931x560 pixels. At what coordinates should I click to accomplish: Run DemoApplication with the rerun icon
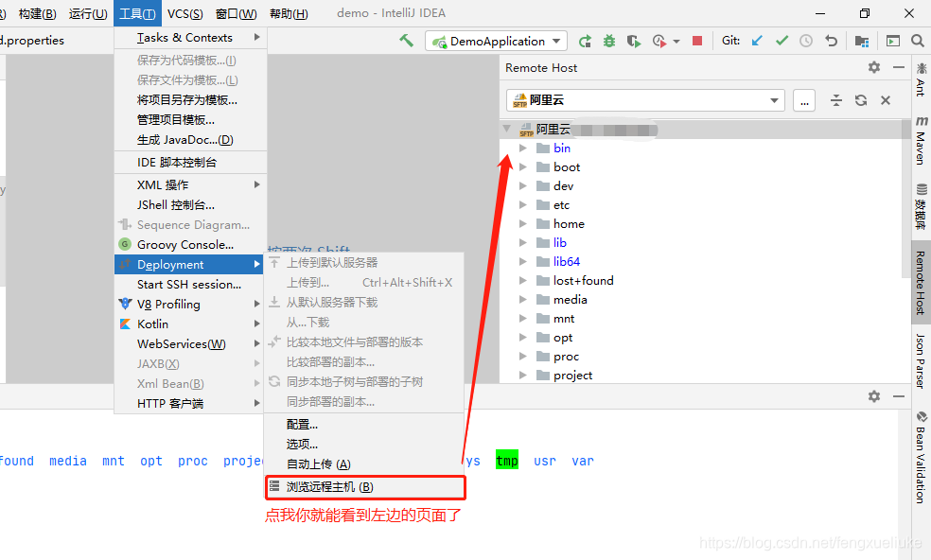coord(585,41)
